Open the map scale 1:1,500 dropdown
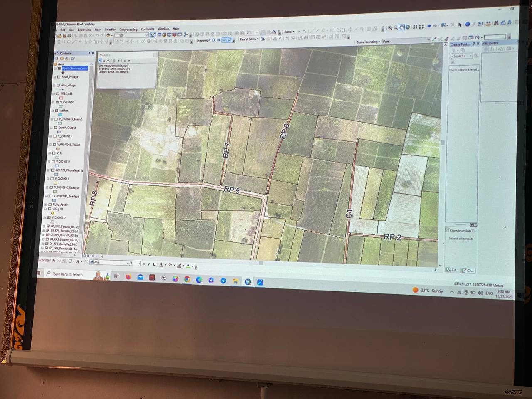 tap(146, 35)
